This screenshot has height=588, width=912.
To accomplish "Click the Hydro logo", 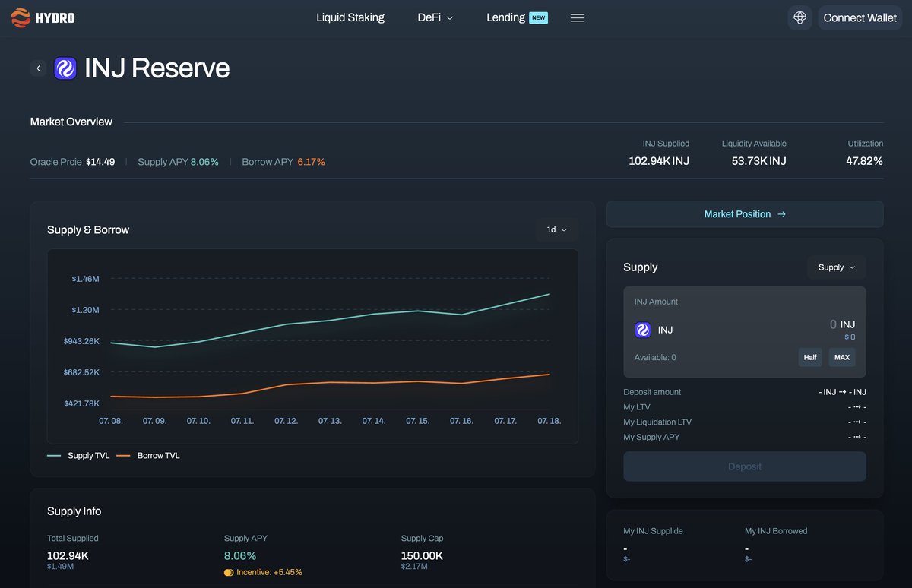I will point(43,17).
